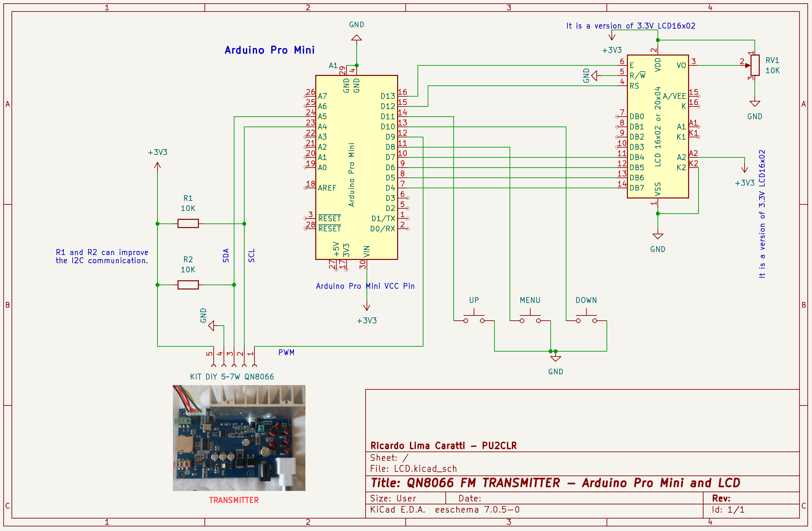
Task: Click the GND power symbol above Arduino
Action: (357, 37)
